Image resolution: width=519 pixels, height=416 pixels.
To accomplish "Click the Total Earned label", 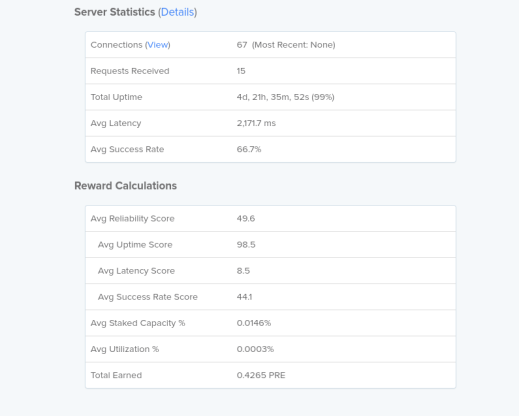I will [116, 375].
